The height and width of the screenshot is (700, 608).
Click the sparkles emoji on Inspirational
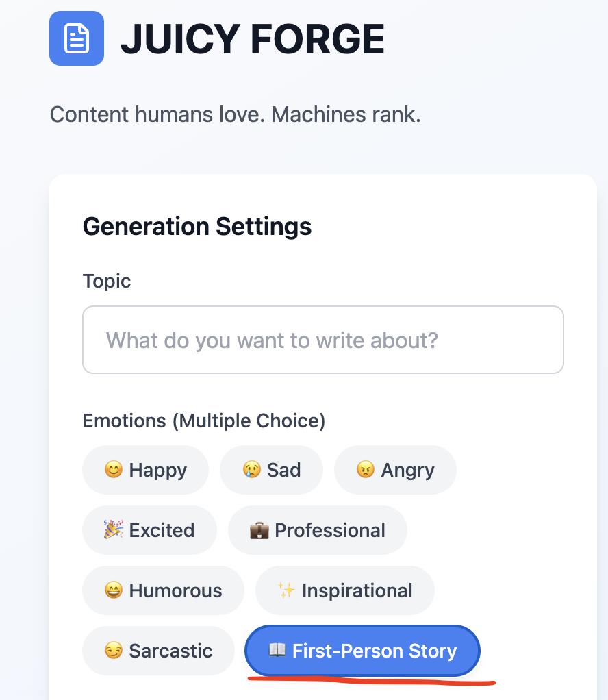pos(286,590)
